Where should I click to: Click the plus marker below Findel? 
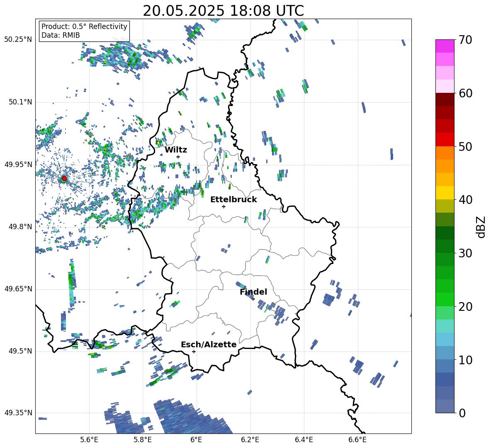point(253,299)
